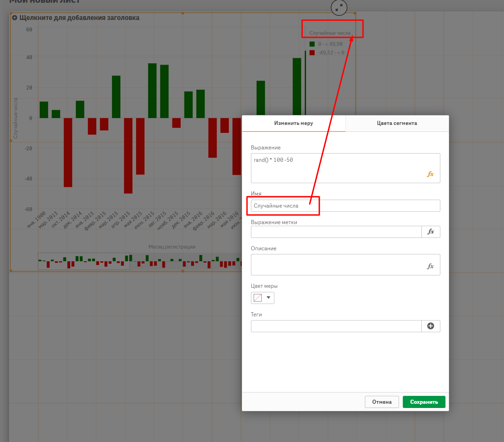This screenshot has height=442, width=504.
Task: Click the tallest red bar near апр. 2015
Action: (128, 156)
